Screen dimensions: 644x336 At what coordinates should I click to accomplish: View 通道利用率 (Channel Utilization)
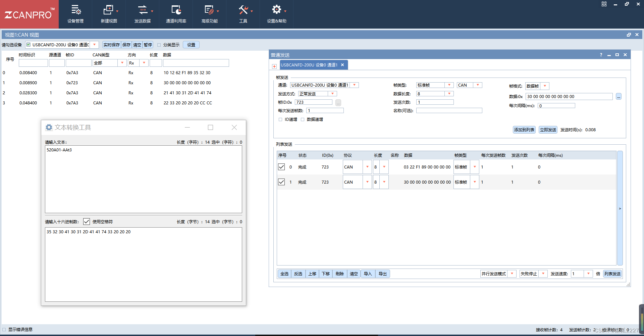point(176,14)
